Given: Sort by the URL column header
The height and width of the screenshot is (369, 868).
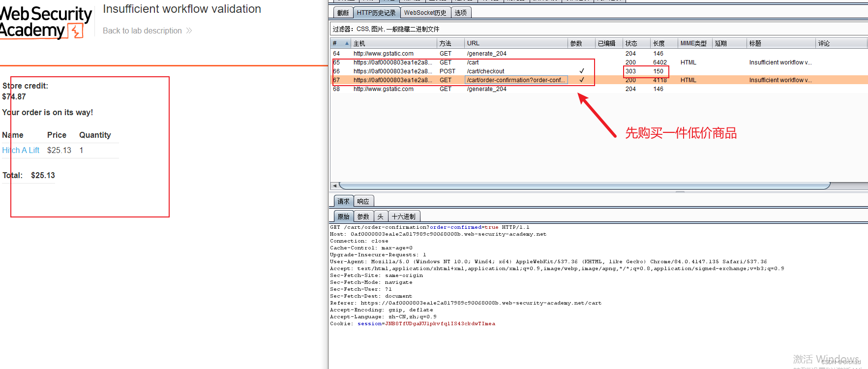Looking at the screenshot, I should point(516,43).
